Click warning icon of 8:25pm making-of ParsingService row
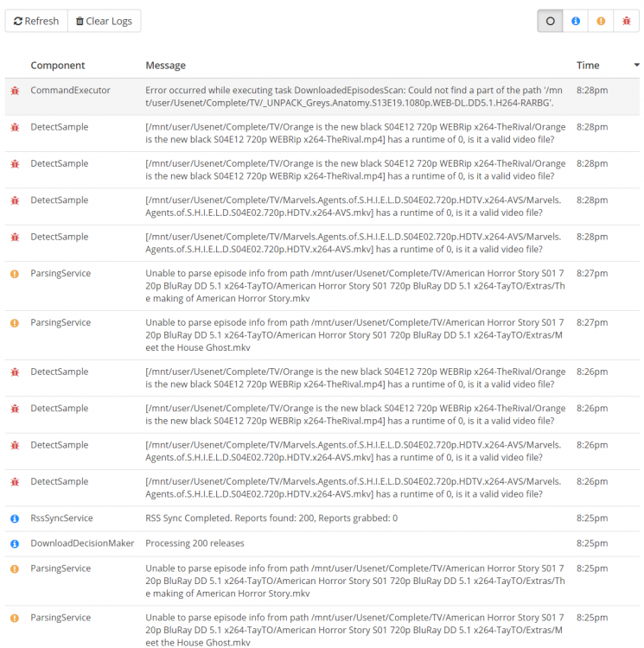 click(15, 569)
